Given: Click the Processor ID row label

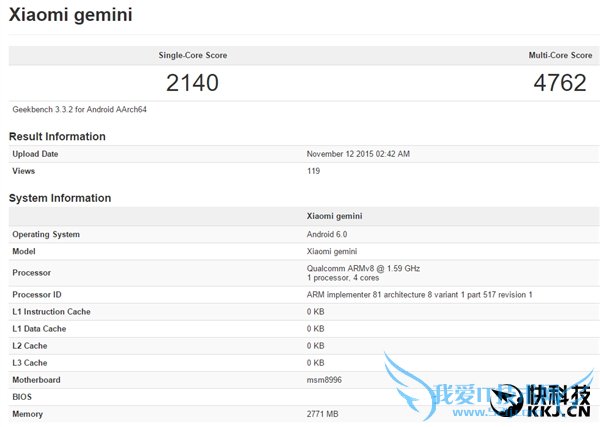Looking at the screenshot, I should (37, 295).
